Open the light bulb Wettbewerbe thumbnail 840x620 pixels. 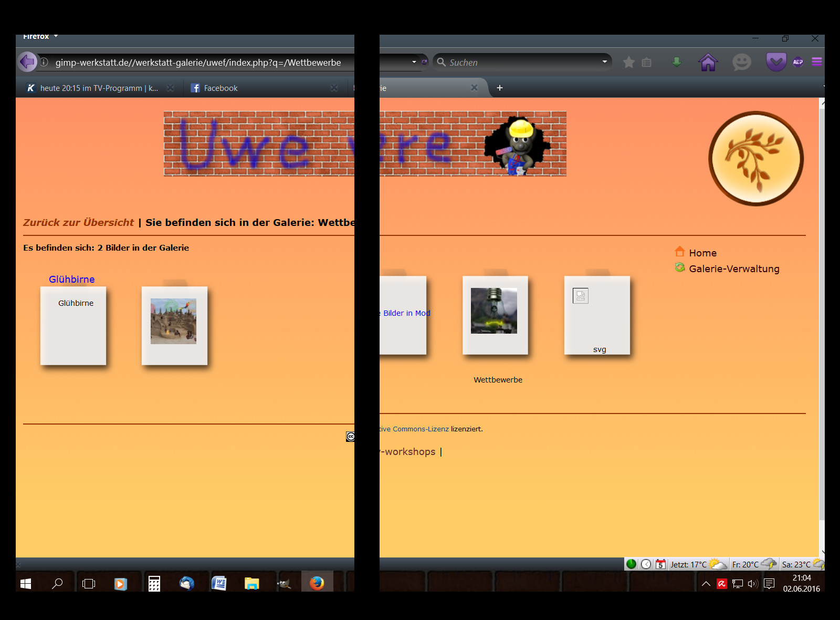click(x=494, y=311)
